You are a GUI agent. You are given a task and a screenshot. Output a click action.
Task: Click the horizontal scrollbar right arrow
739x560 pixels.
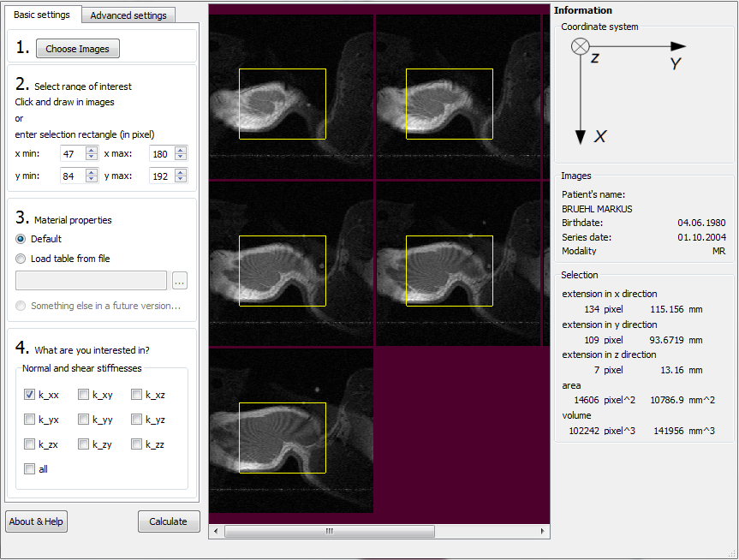543,532
